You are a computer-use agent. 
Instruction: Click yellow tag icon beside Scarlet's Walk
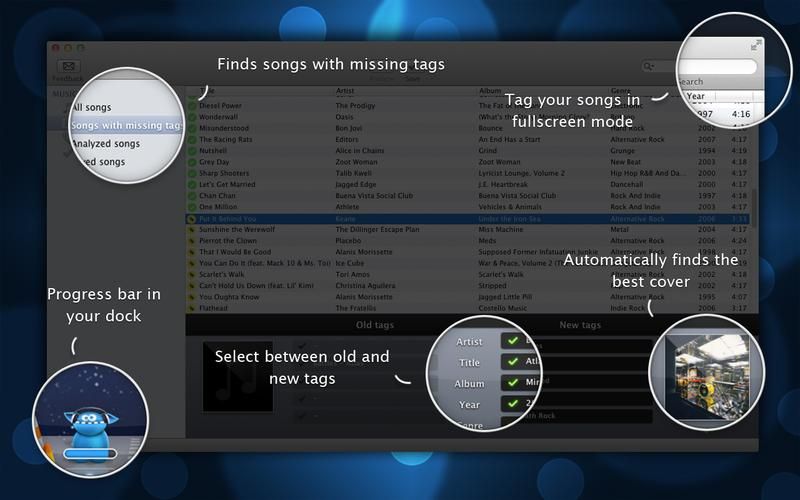click(192, 274)
